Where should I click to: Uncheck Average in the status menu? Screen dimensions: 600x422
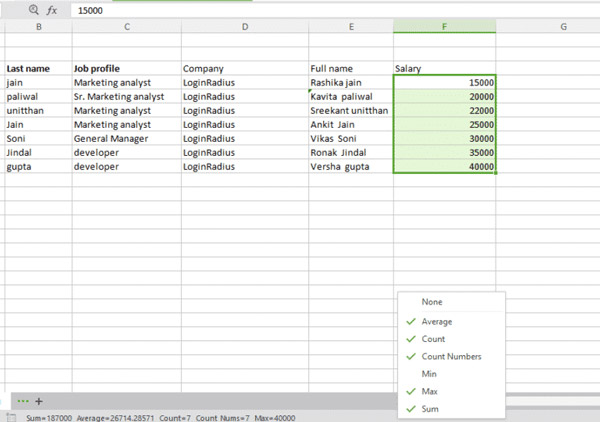coord(452,322)
